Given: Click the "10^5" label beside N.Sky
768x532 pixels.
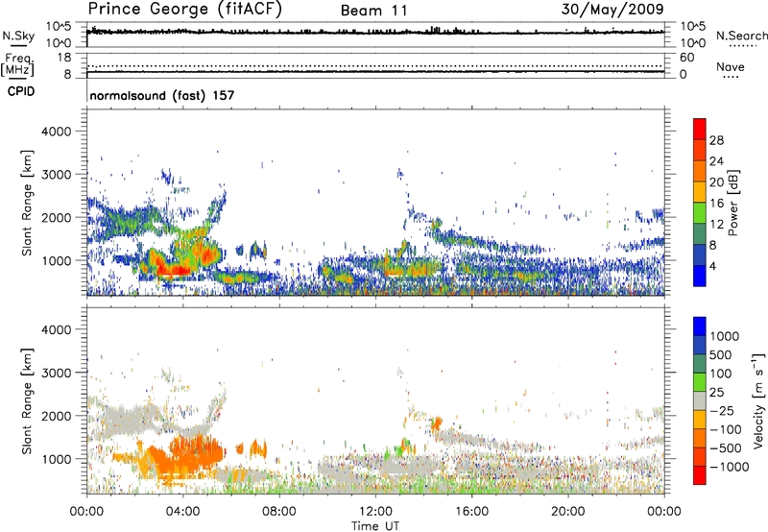Looking at the screenshot, I should pos(59,27).
